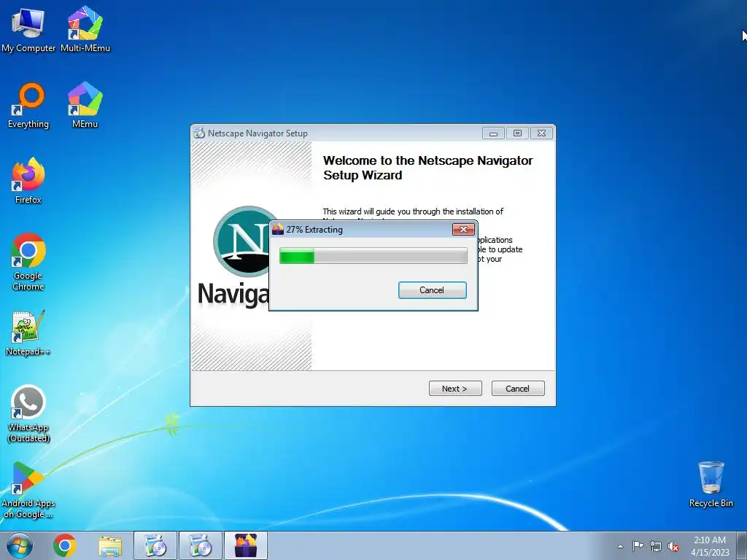Click the Netscape N logo image
Image resolution: width=747 pixels, height=560 pixels.
241,241
